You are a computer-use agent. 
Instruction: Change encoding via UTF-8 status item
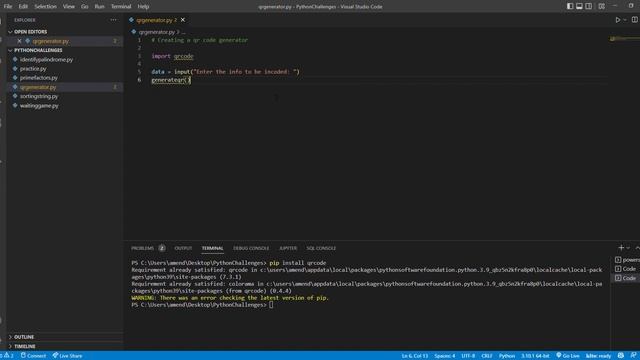[x=468, y=356]
